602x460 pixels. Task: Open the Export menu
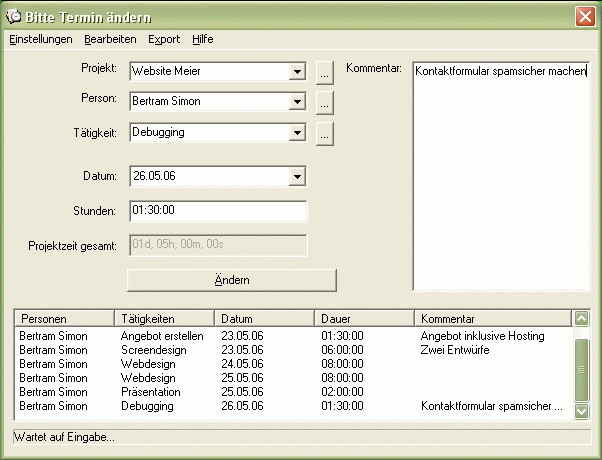[164, 40]
